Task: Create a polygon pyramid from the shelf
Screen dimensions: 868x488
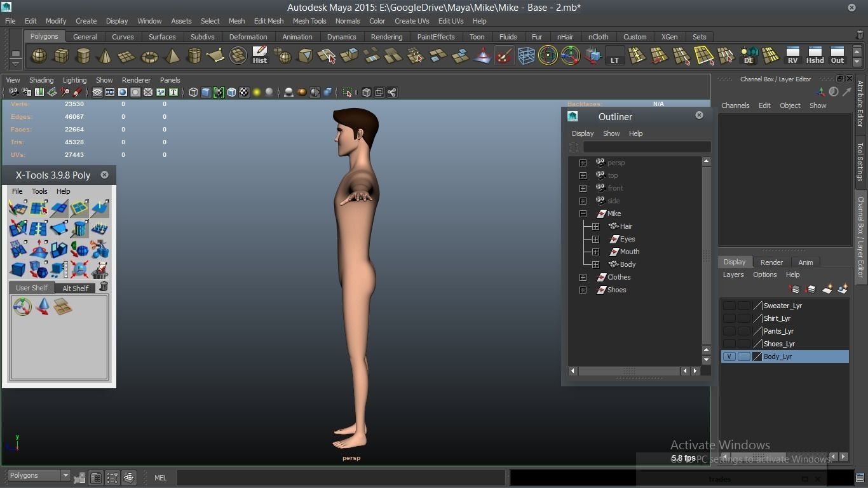Action: 172,56
